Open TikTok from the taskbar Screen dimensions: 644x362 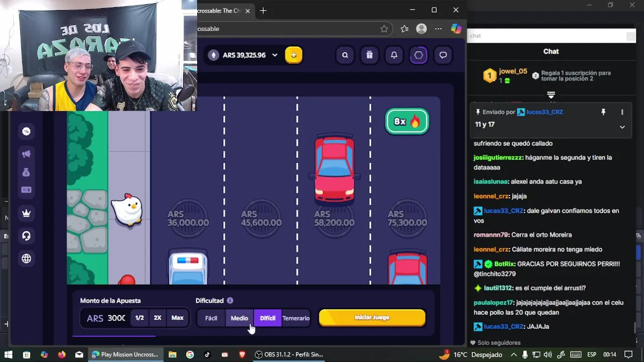[207, 354]
